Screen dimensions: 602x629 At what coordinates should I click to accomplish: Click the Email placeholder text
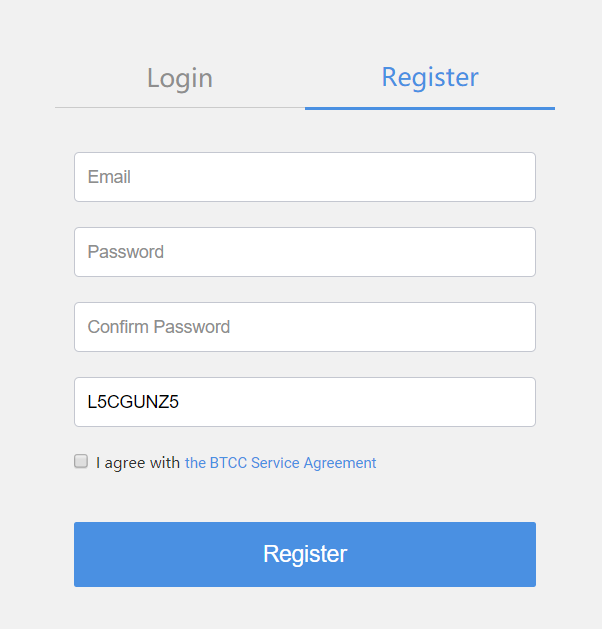pyautogui.click(x=109, y=177)
